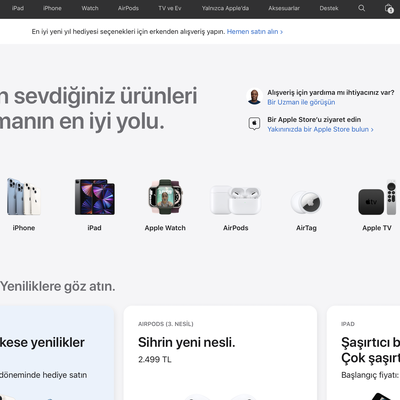
Task: Click the yeni yıl hediyesi banner text
Action: [x=128, y=32]
